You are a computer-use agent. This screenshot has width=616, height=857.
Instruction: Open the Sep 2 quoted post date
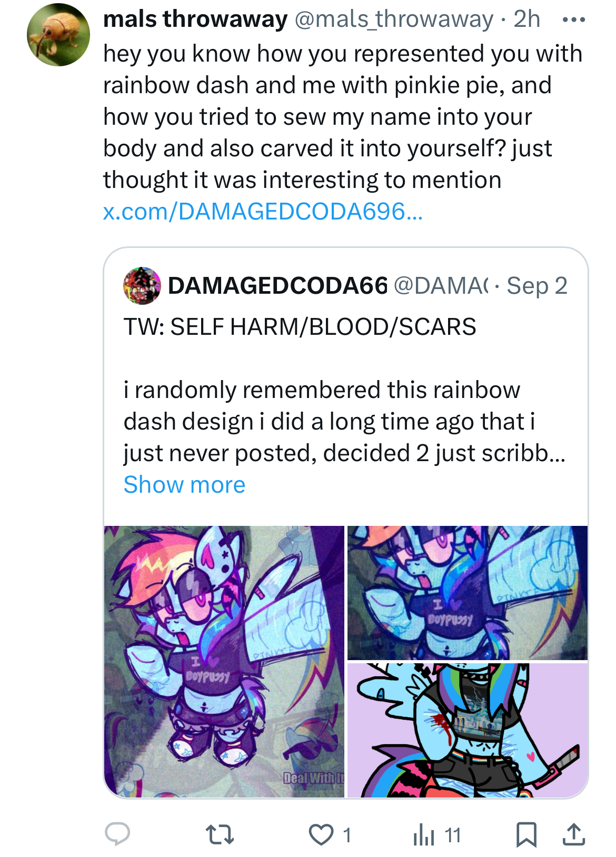click(537, 286)
